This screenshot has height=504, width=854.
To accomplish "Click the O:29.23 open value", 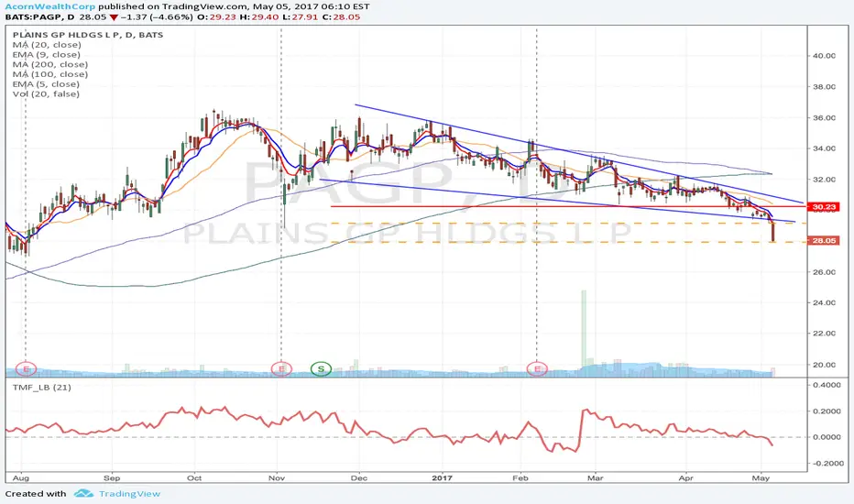I will click(217, 16).
